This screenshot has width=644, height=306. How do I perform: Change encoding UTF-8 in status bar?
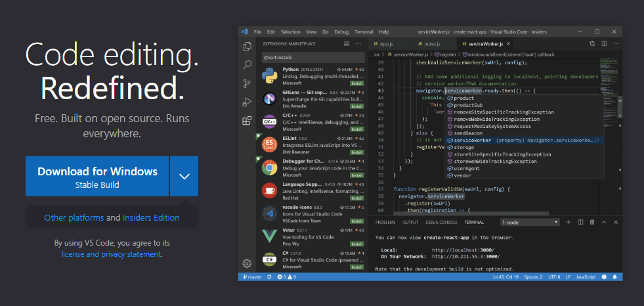click(x=553, y=277)
